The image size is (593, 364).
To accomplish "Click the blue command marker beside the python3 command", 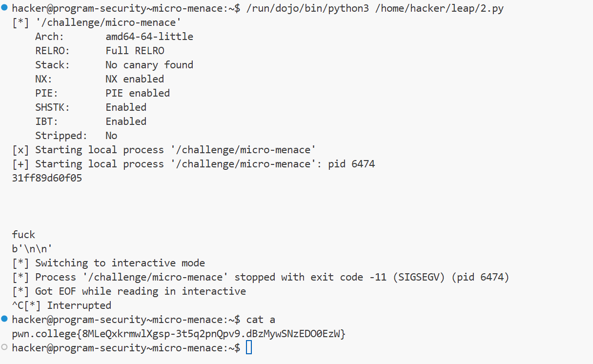I will 4,7.
